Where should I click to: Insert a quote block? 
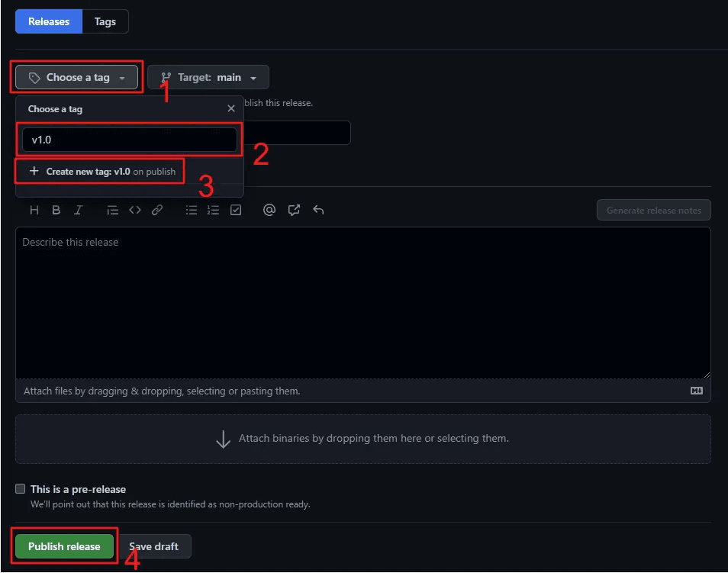point(112,211)
